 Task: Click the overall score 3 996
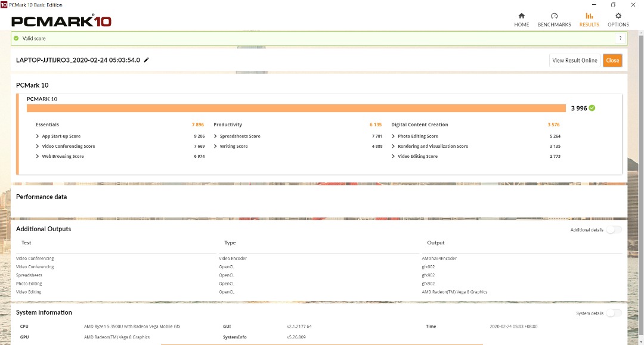tap(578, 108)
